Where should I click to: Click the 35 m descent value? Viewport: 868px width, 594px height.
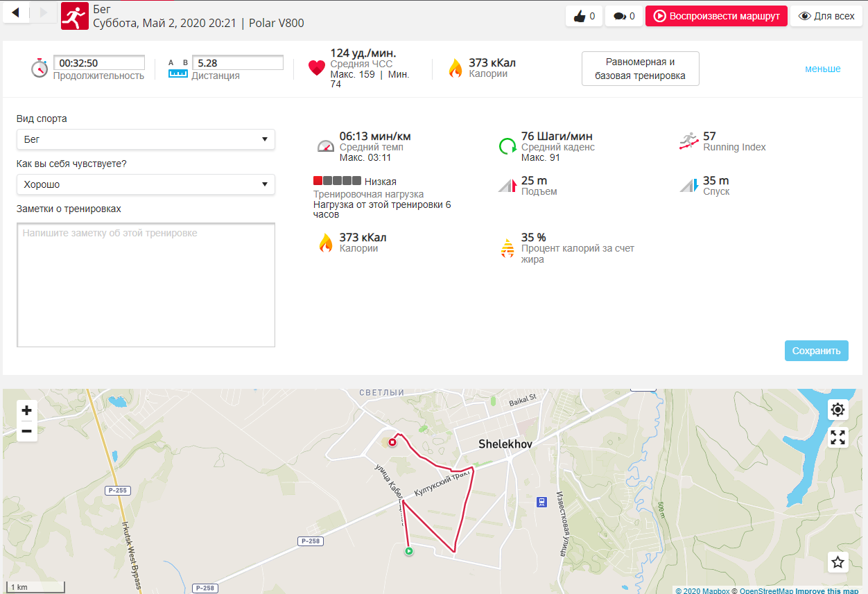716,181
